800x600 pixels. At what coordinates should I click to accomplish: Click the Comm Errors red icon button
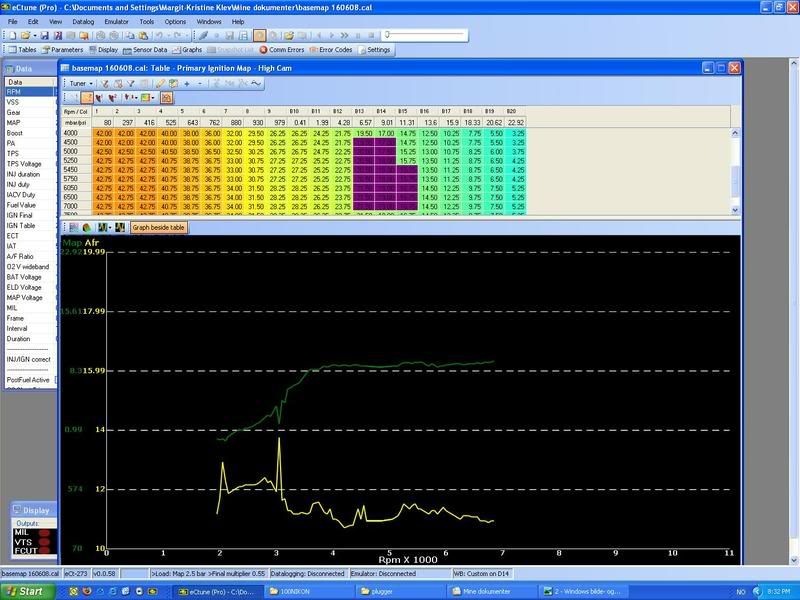[x=282, y=49]
